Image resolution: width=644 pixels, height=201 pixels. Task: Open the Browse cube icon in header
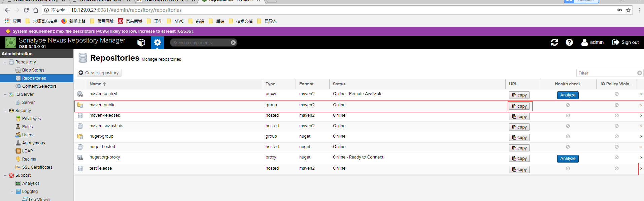click(141, 42)
